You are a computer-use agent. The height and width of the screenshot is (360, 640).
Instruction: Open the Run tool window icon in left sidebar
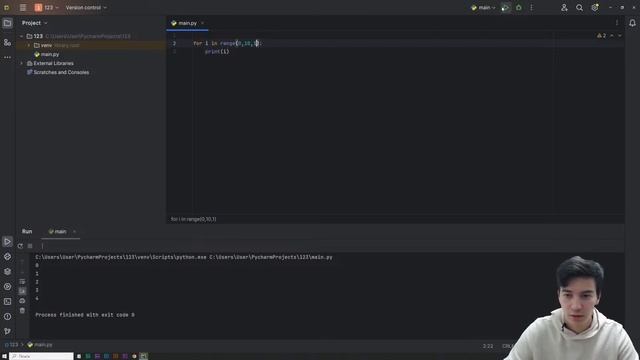point(7,242)
